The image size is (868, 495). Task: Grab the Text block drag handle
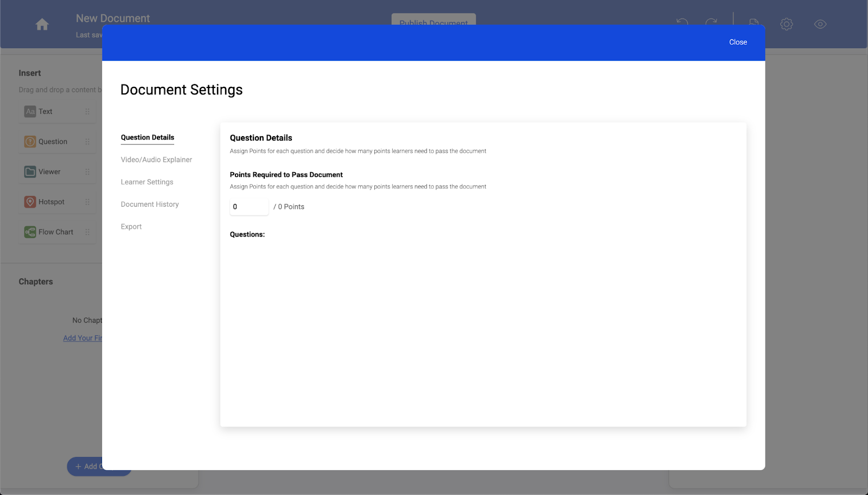point(87,112)
